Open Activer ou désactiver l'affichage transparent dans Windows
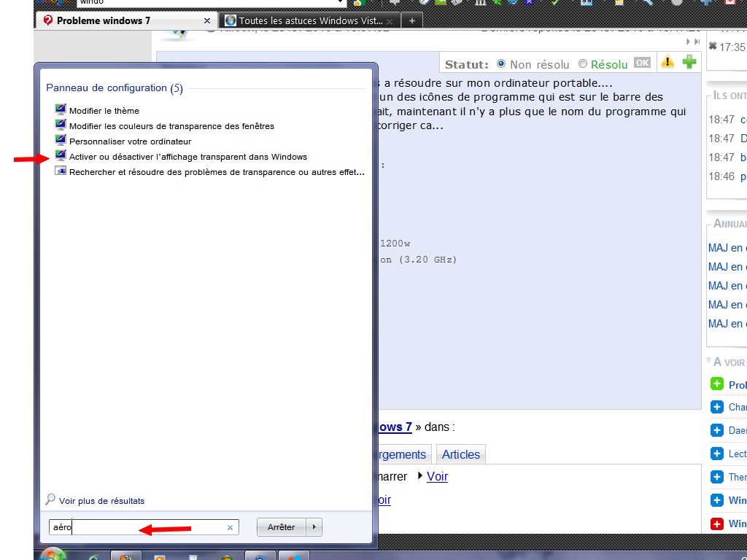This screenshot has width=747, height=560. [x=181, y=157]
